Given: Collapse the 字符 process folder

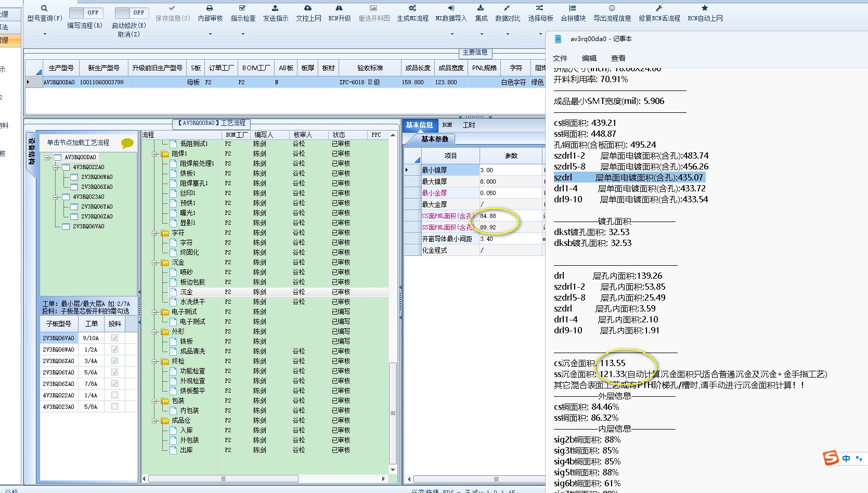Looking at the screenshot, I should (154, 233).
